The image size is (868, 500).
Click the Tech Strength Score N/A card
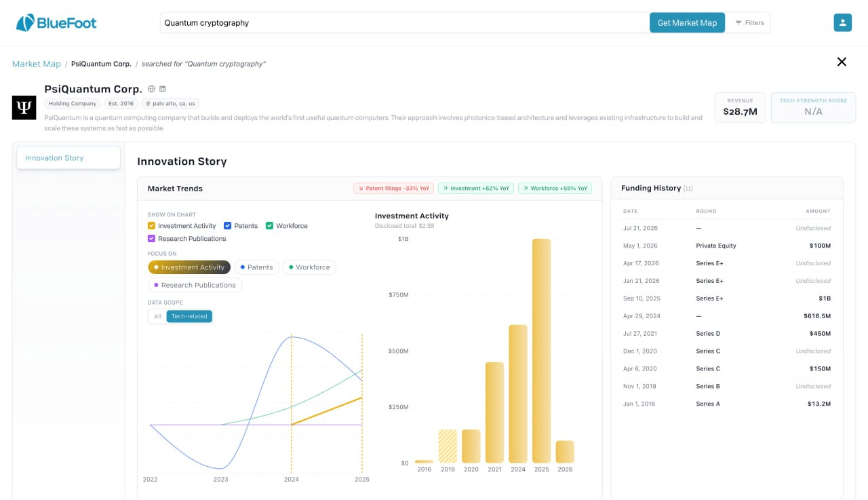click(813, 107)
